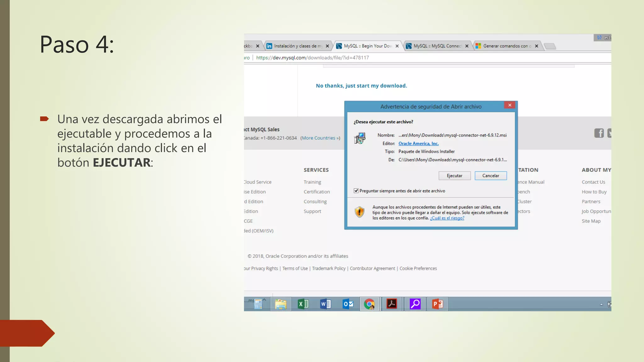
Task: Click the file name 'mysql-connector-net-6.9.12.msi'
Action: click(452, 135)
